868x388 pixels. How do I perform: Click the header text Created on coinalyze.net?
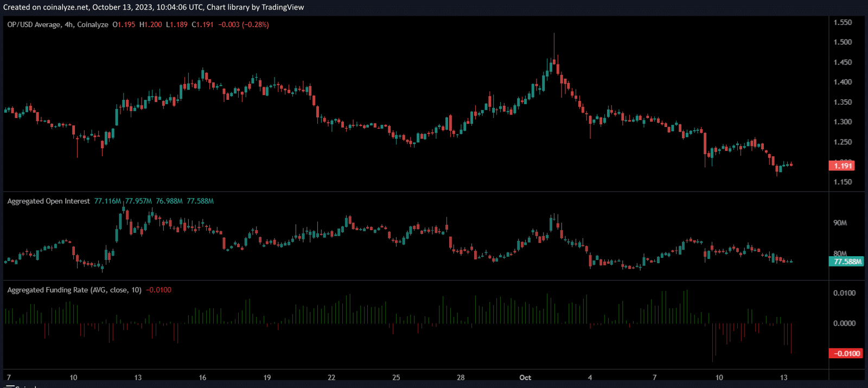click(x=46, y=7)
